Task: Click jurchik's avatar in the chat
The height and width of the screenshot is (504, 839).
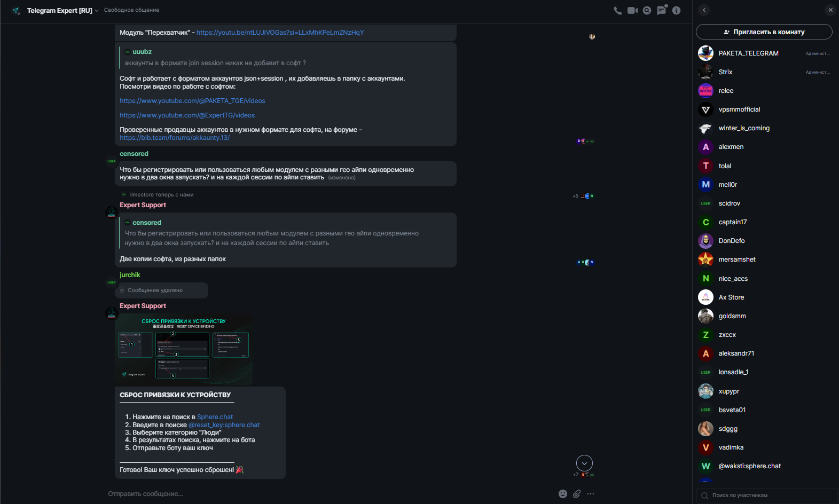Action: click(112, 282)
